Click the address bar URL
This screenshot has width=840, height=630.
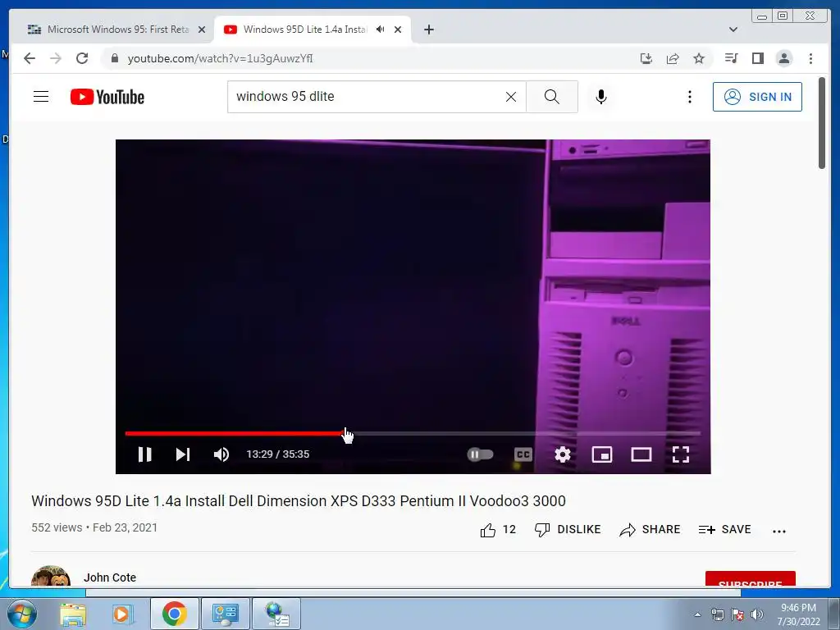click(220, 58)
